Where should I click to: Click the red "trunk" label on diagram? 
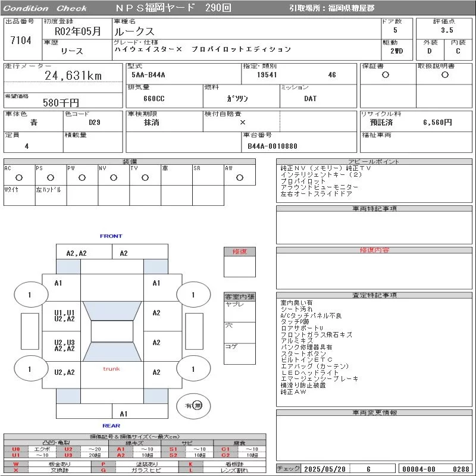111,369
